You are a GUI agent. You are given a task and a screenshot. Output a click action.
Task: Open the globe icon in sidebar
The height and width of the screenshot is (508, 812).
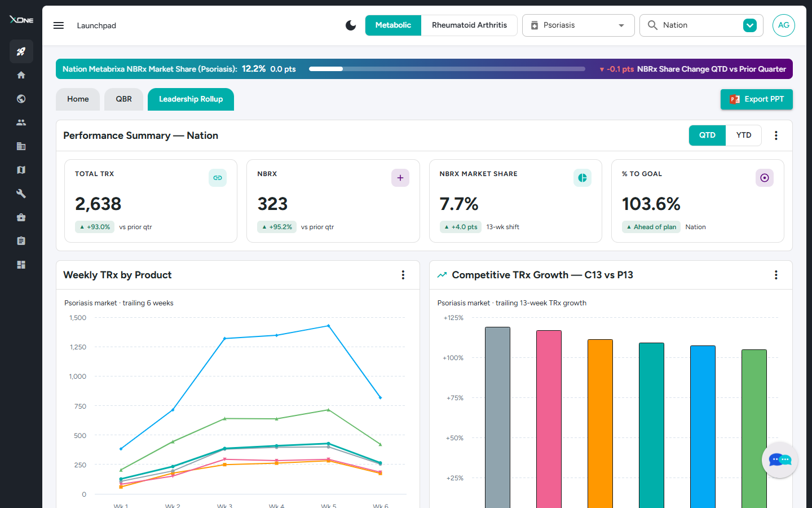[21, 99]
